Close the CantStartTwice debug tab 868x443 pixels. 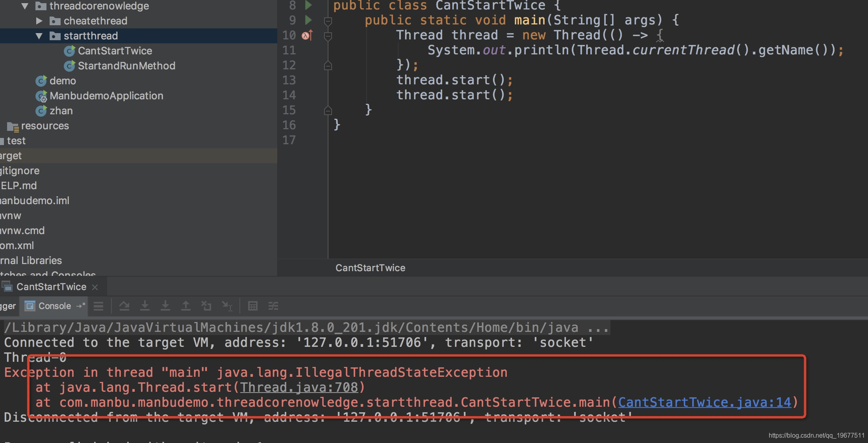(x=95, y=287)
